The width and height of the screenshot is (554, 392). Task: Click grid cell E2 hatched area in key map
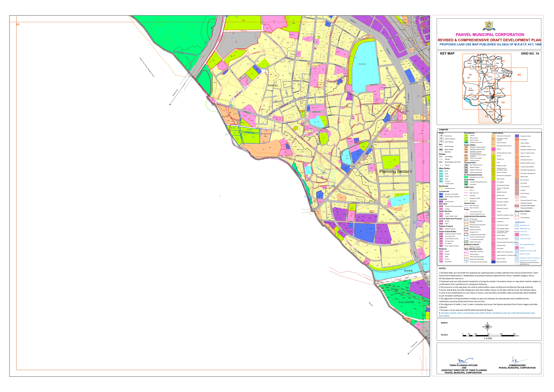(487, 116)
